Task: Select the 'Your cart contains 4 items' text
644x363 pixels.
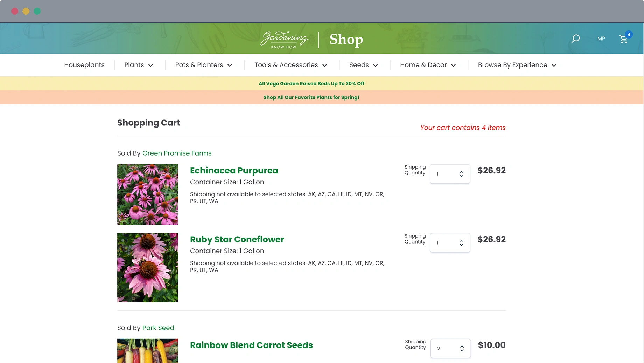Action: 463,128
